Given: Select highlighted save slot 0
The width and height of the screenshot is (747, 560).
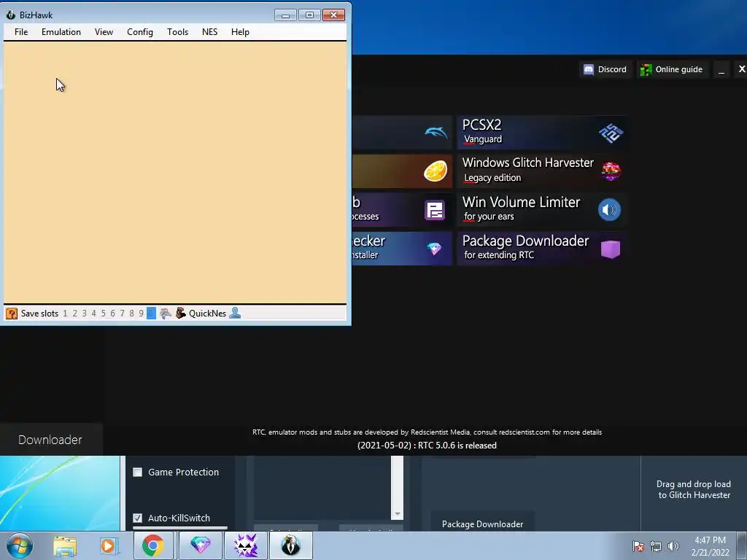Looking at the screenshot, I should pos(151,314).
